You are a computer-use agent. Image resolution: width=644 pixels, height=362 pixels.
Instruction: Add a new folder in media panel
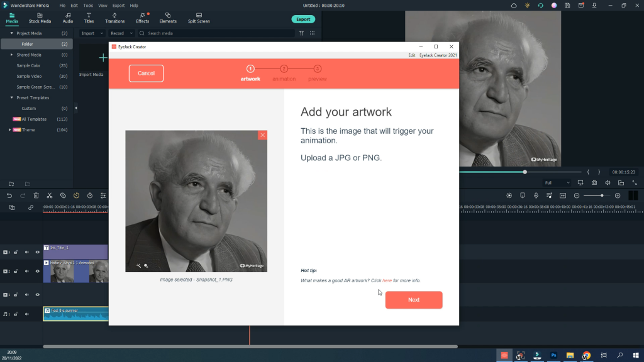pos(11,184)
